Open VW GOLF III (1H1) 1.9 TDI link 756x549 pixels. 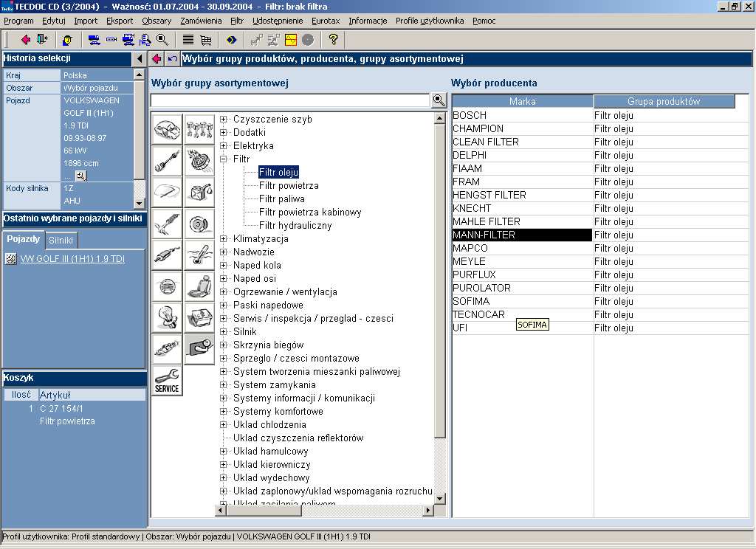(x=72, y=259)
